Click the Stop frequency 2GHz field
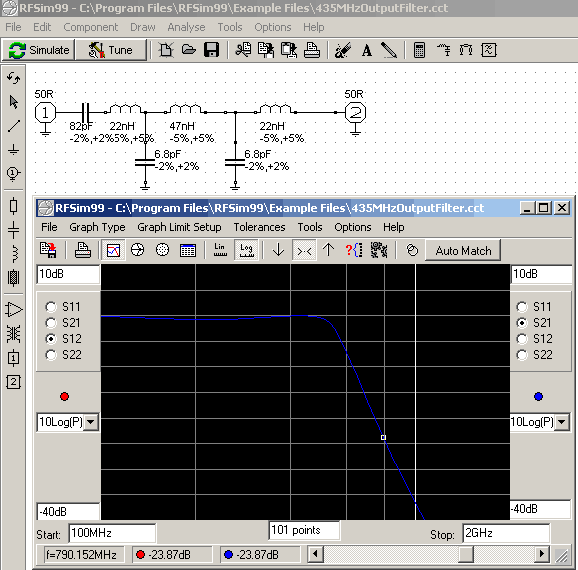The image size is (578, 570). tap(506, 533)
